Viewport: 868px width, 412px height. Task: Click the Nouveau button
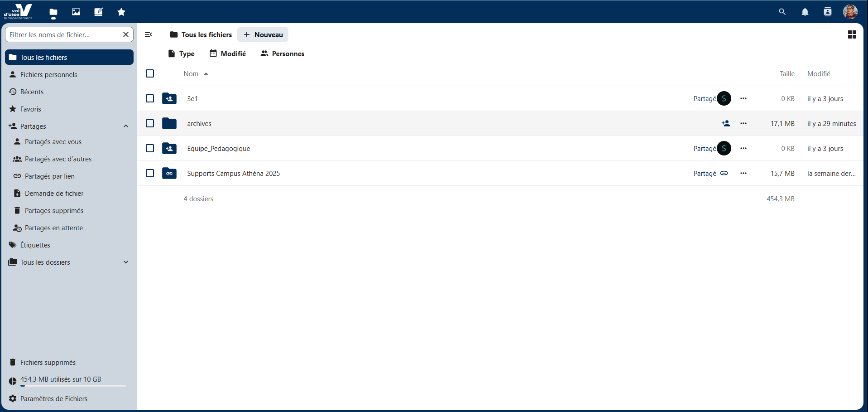tap(263, 34)
